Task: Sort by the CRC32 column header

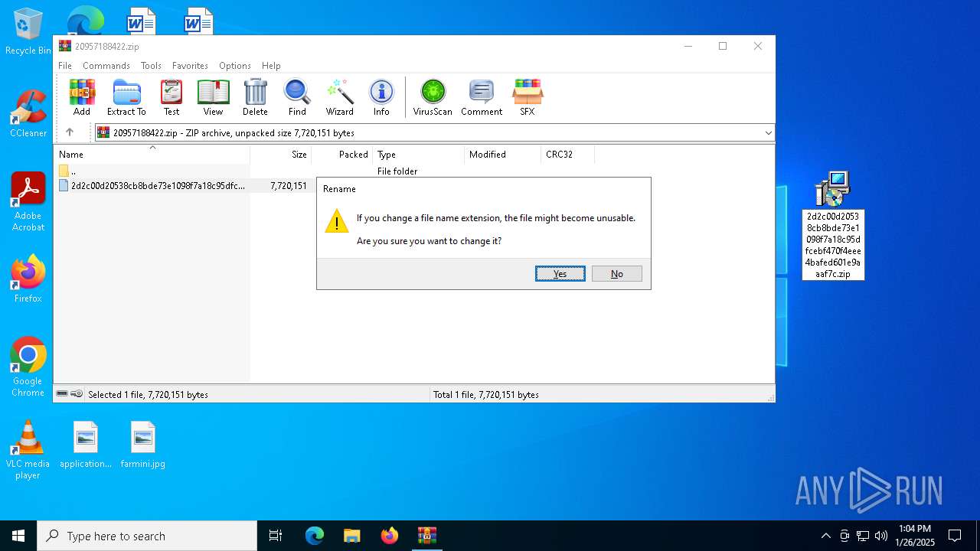Action: pos(567,155)
